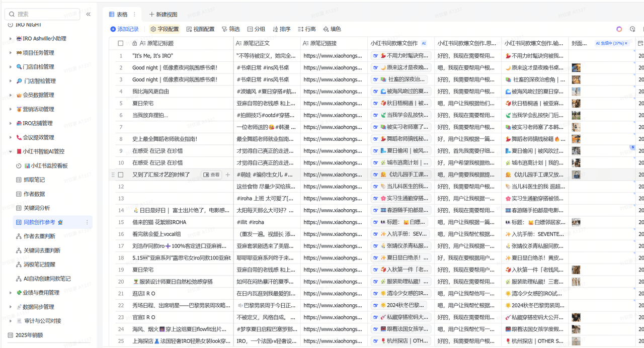Open the 行高 row height option
This screenshot has width=644, height=348.
pos(306,29)
